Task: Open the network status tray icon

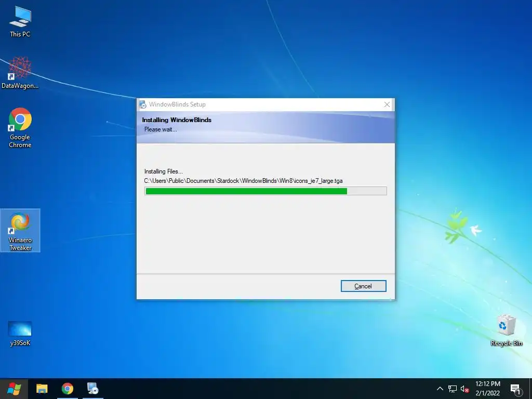Action: (453, 389)
